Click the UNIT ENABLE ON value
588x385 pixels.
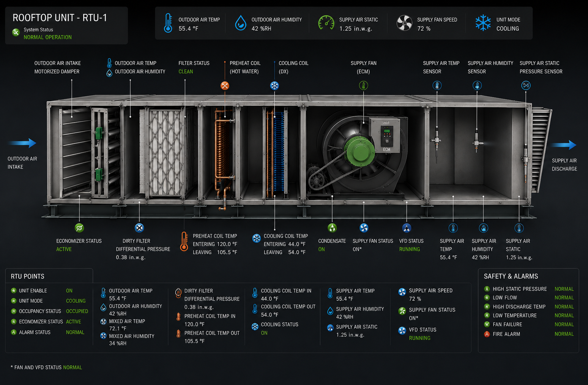click(69, 291)
